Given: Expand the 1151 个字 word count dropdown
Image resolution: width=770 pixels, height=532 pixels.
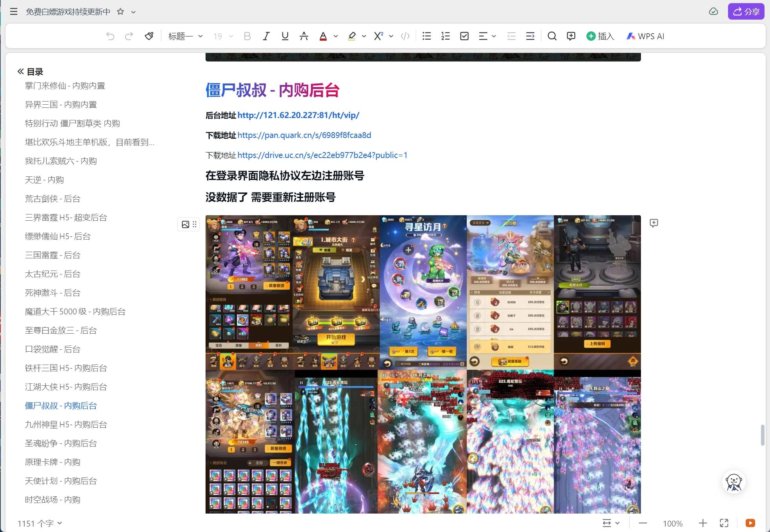Looking at the screenshot, I should (39, 523).
